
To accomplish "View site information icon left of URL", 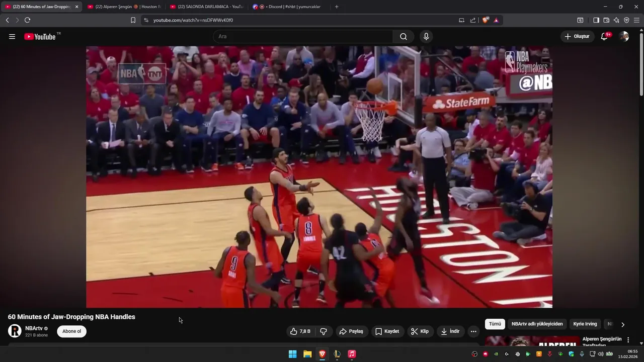I will pyautogui.click(x=146, y=20).
